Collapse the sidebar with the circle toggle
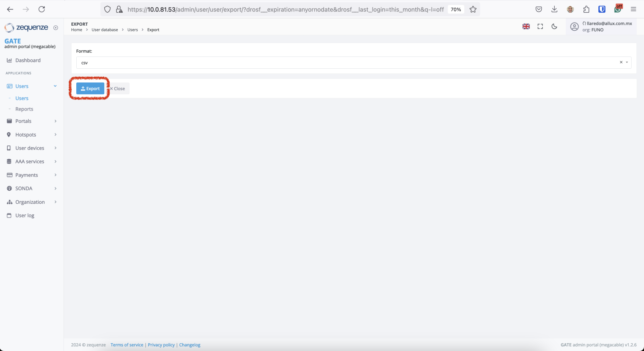This screenshot has height=351, width=644. pyautogui.click(x=56, y=28)
